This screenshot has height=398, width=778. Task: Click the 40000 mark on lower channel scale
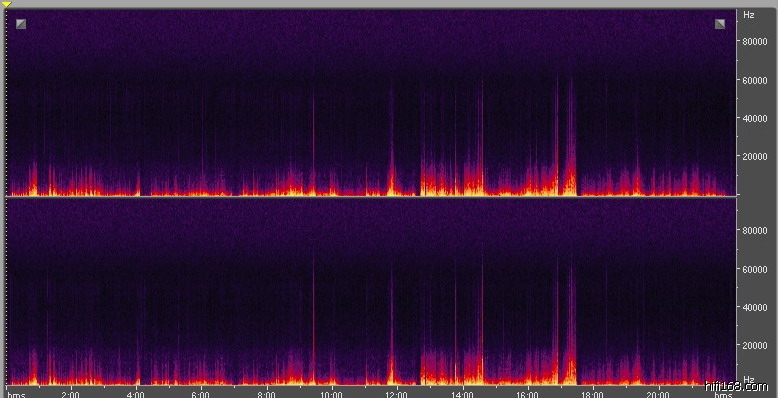click(754, 307)
